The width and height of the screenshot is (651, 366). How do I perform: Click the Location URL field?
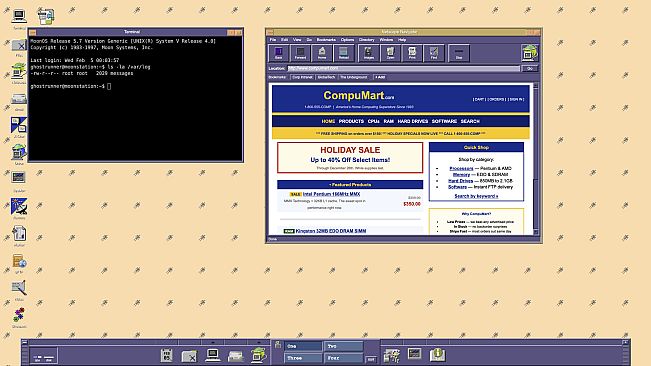click(403, 68)
